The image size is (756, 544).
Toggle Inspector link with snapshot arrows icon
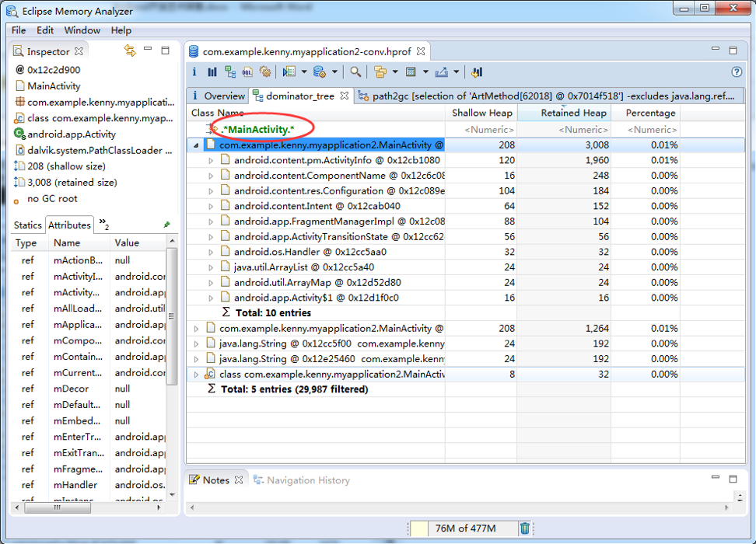(x=130, y=50)
